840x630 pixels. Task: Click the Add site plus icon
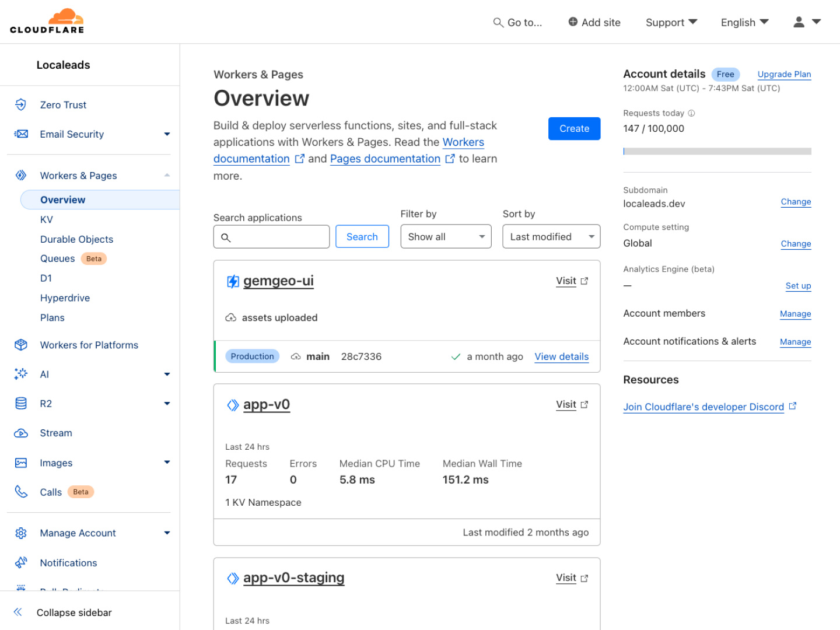click(573, 22)
